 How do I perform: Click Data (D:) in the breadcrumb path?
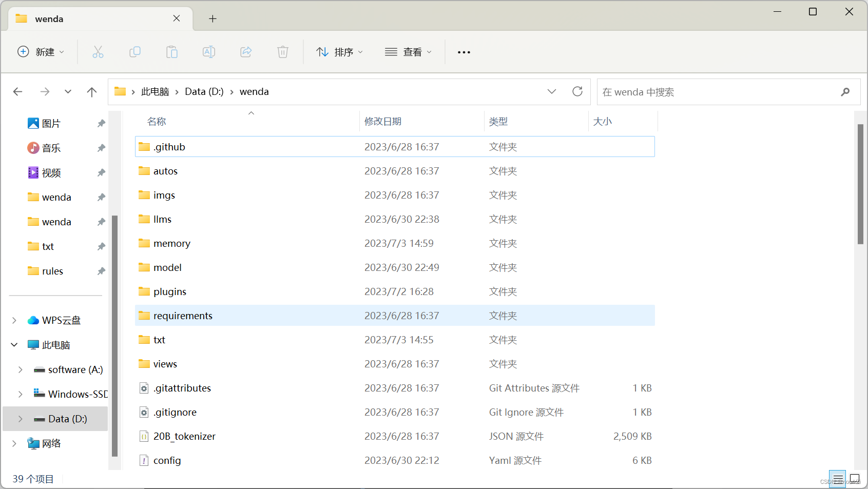point(204,91)
